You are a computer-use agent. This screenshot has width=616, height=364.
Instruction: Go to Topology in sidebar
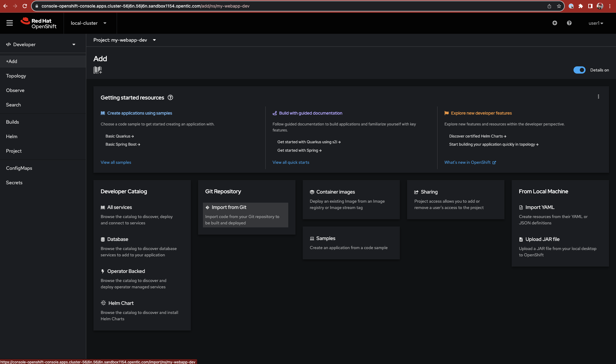click(x=16, y=76)
